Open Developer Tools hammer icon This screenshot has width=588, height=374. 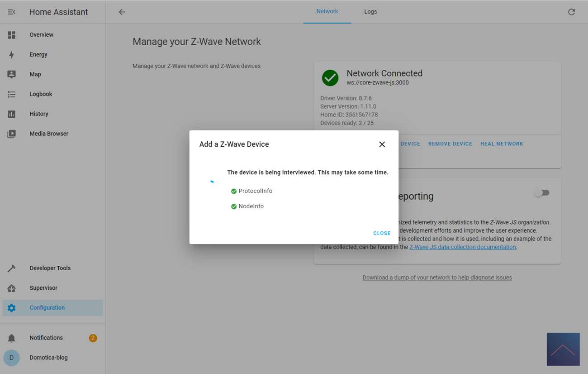coord(11,268)
